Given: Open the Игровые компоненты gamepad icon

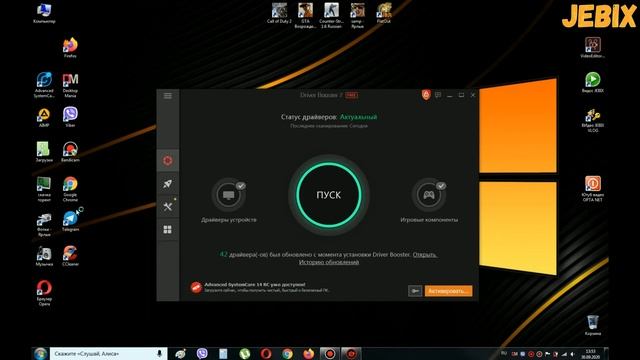Looking at the screenshot, I should pyautogui.click(x=429, y=195).
